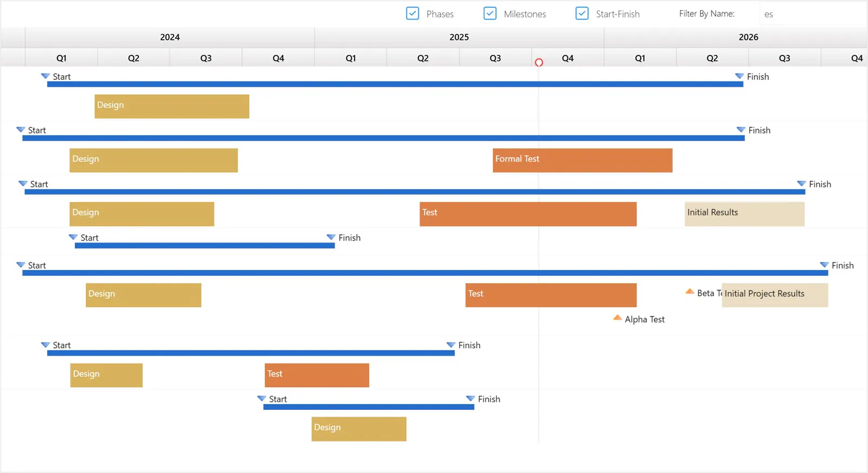Screen dimensions: 868x473
Task: Click the Test bar left of Initial Results
Action: (528, 214)
